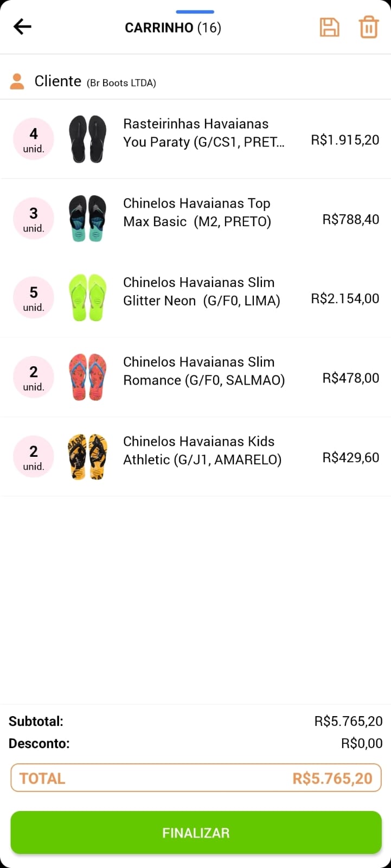Save the cart with the floppy disk icon
391x868 pixels.
click(x=329, y=27)
